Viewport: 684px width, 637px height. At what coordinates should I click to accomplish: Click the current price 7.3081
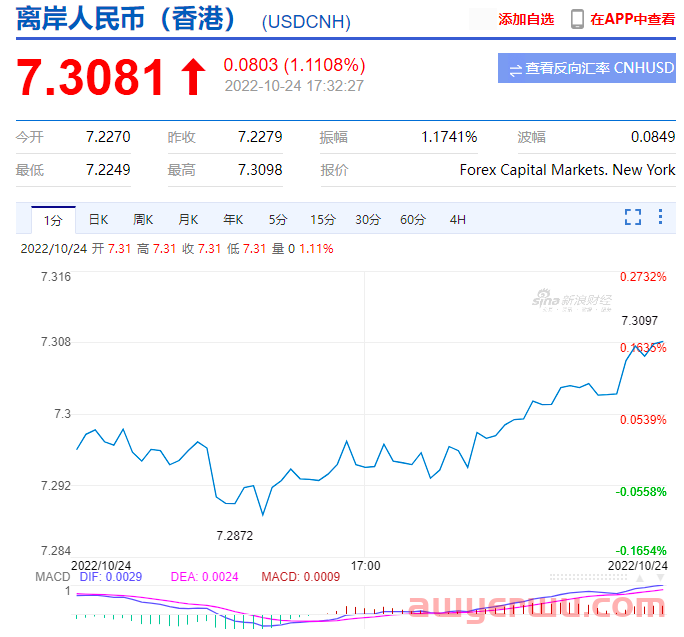click(x=90, y=77)
